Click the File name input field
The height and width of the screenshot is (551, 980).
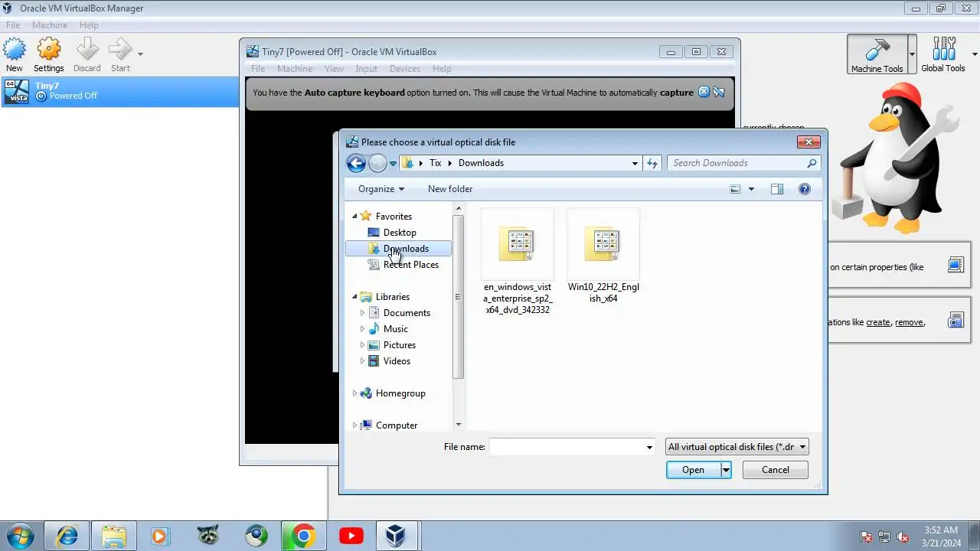[x=567, y=447]
